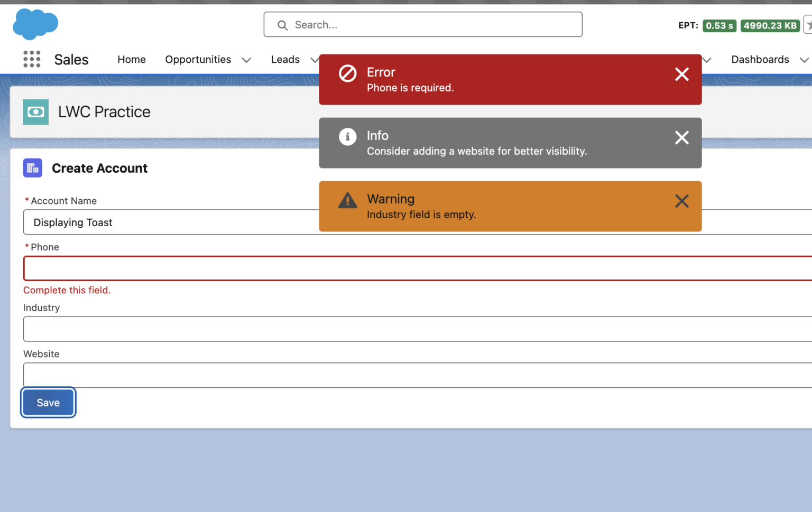Click the Info toast's info icon

(x=347, y=136)
